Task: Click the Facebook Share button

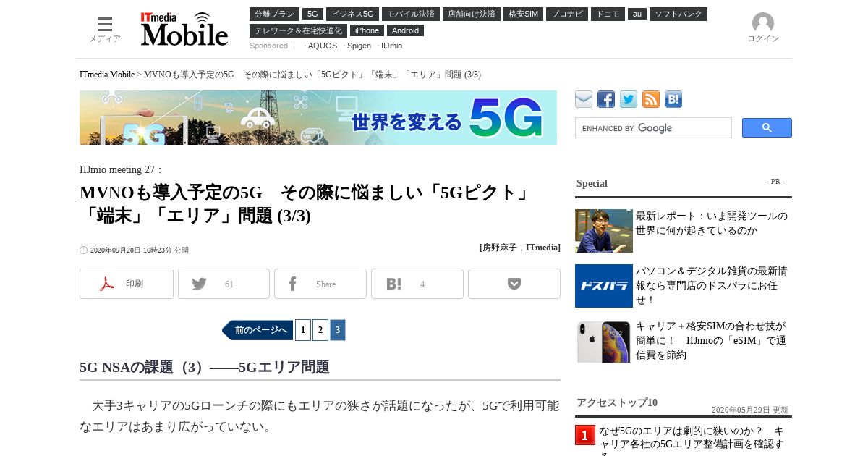Action: coord(320,284)
